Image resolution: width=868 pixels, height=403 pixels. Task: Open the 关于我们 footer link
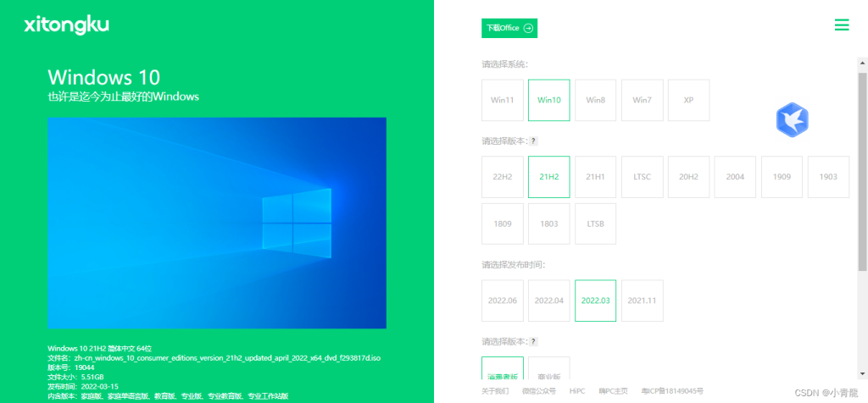pos(495,390)
